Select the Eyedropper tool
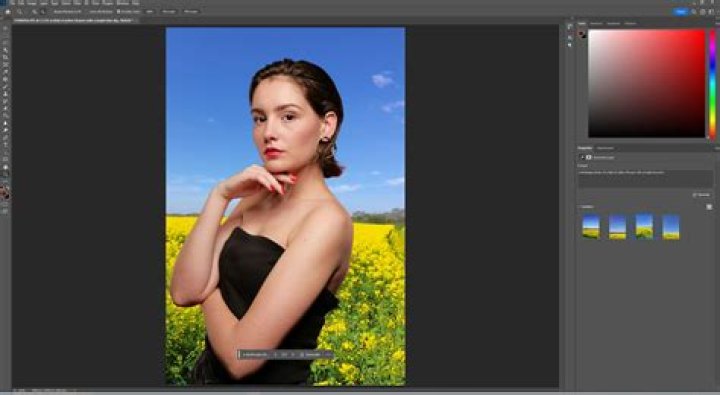Screen dimensions: 720x395 coord(6,72)
